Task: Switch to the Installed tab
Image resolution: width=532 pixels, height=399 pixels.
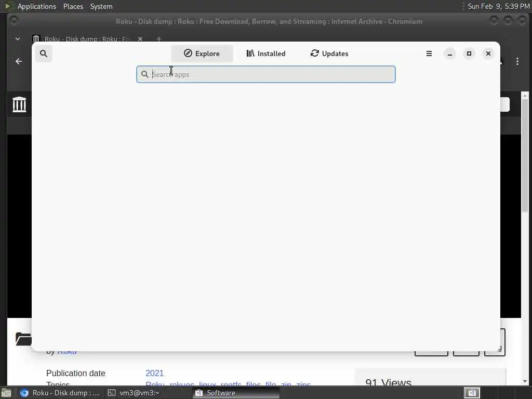Action: [266, 54]
